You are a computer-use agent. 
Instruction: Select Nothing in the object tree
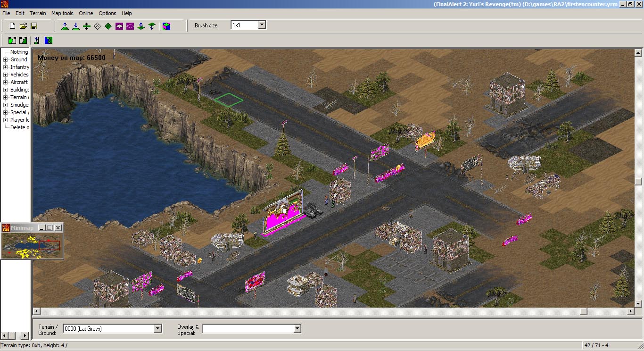tap(19, 52)
